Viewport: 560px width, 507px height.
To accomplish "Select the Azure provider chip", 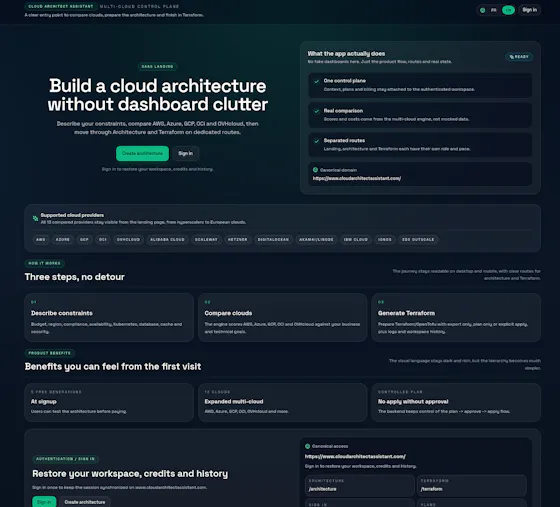I will click(x=62, y=239).
